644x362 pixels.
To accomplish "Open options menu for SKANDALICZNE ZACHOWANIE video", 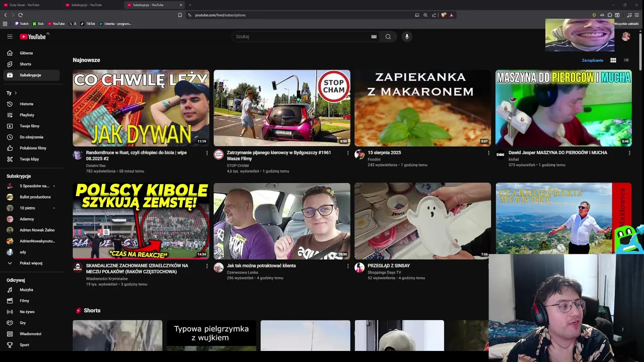I will 207,266.
